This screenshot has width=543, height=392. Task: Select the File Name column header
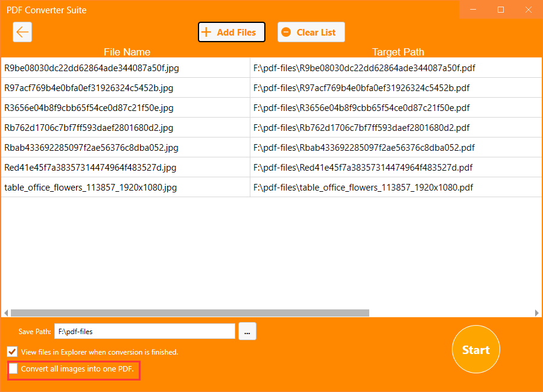[127, 52]
